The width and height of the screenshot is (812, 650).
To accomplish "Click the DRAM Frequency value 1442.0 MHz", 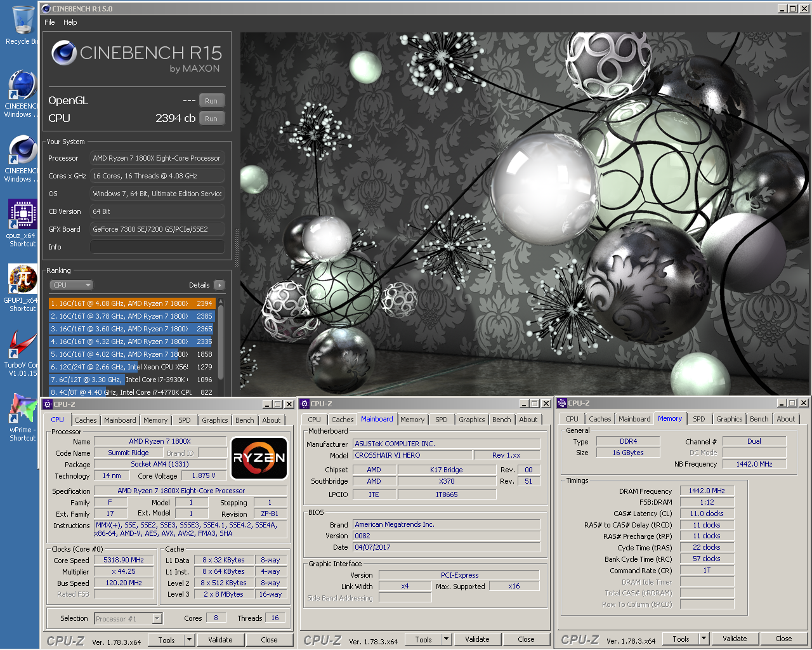I will tap(707, 491).
